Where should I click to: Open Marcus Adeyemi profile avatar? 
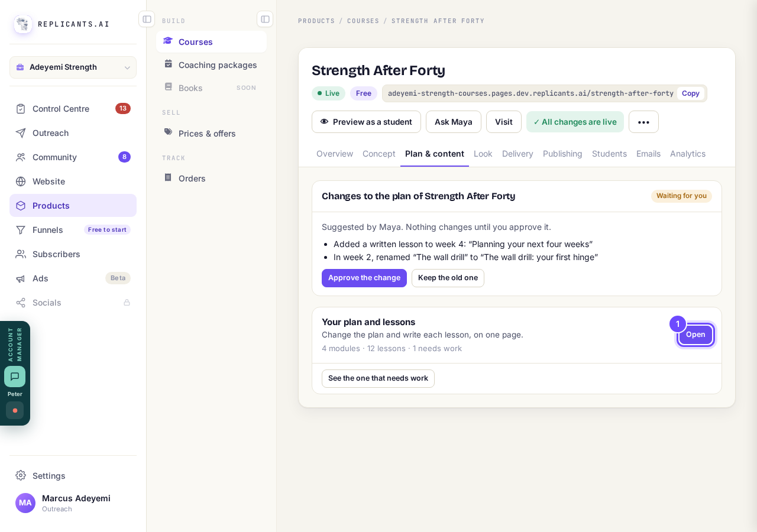point(25,503)
